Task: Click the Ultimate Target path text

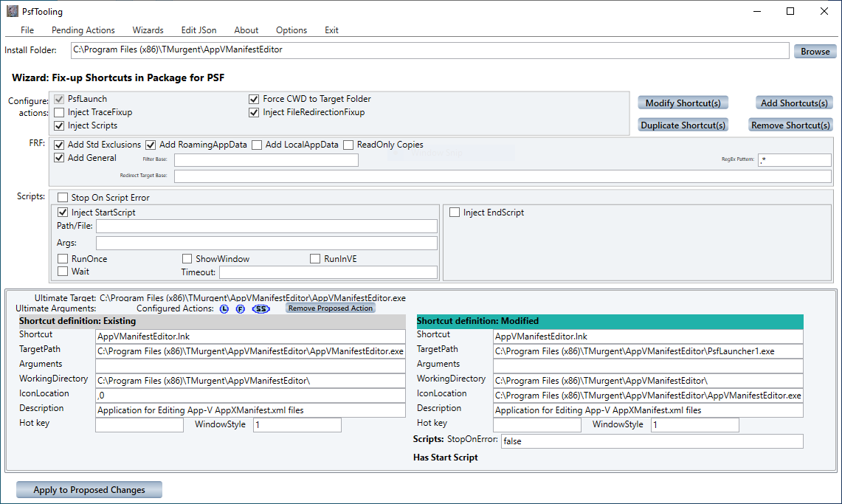Action: coord(253,298)
